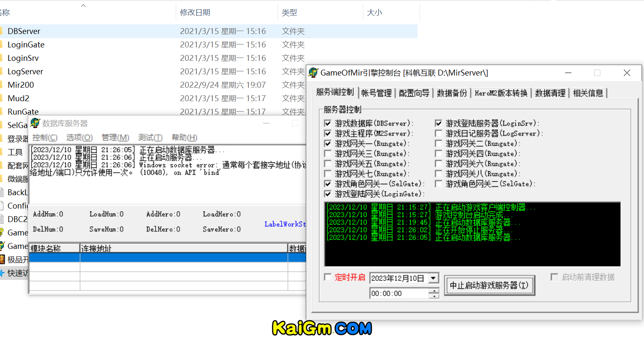Switch to the 数据备份 tab

452,93
